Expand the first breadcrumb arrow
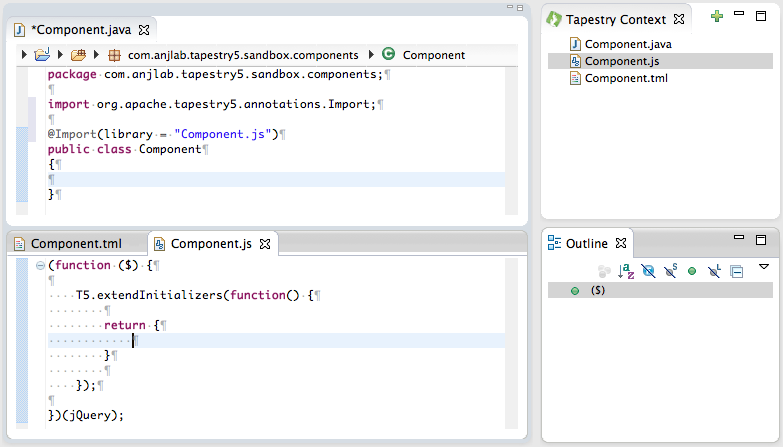Viewport: 783px width, 447px height. pos(23,54)
